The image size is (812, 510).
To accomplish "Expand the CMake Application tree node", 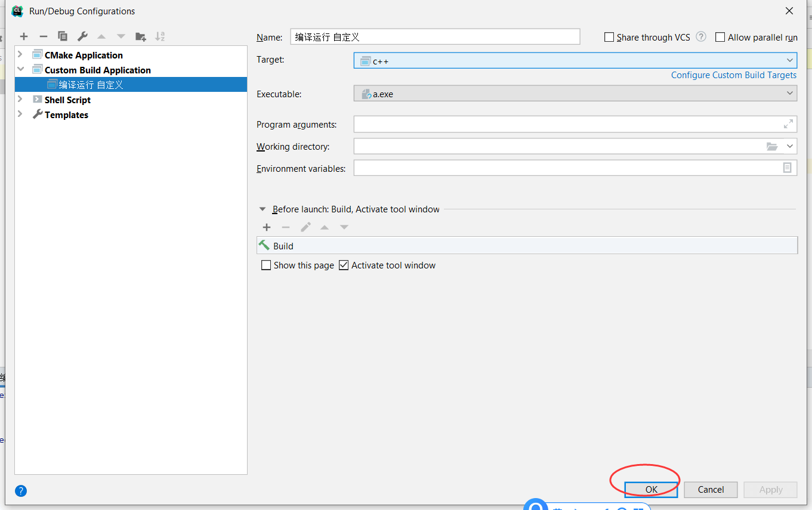I will click(x=20, y=55).
